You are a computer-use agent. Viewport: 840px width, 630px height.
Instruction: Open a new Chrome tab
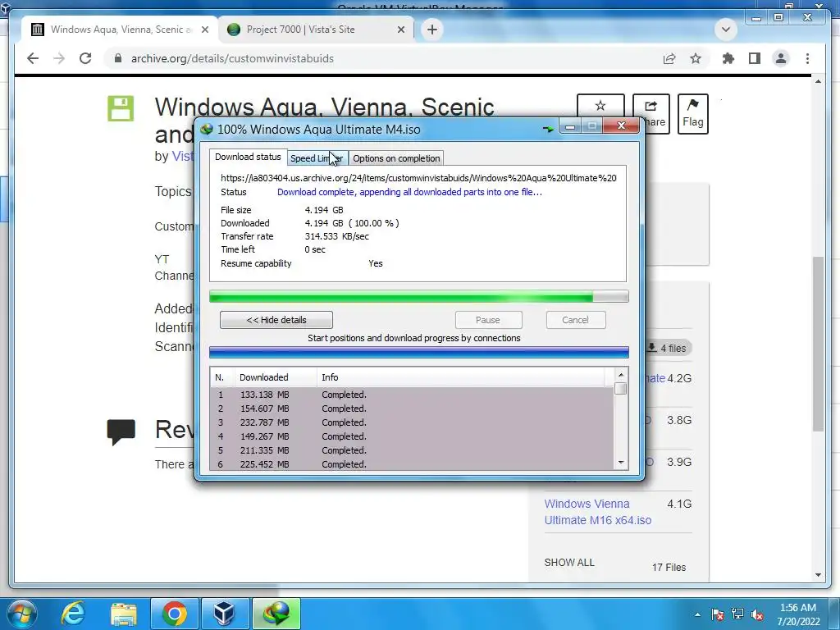tap(432, 30)
